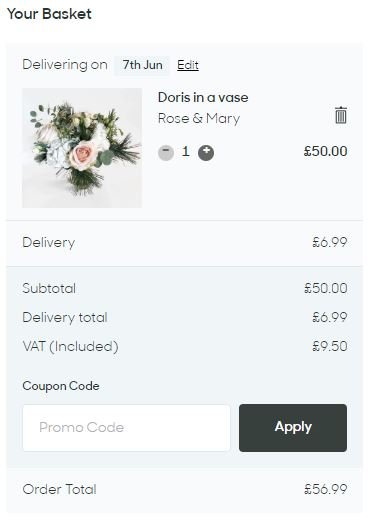
Task: Focus the Promo Code input field
Action: tap(126, 428)
